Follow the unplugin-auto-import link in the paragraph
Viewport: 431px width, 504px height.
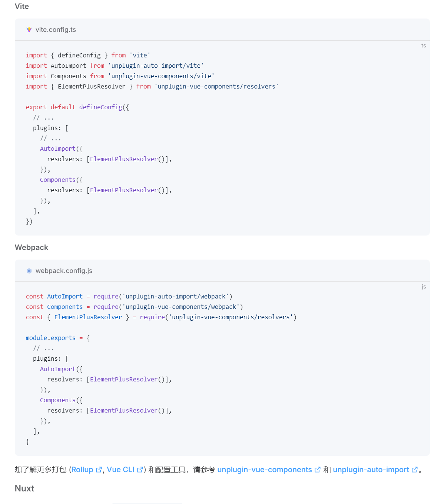pyautogui.click(x=371, y=470)
